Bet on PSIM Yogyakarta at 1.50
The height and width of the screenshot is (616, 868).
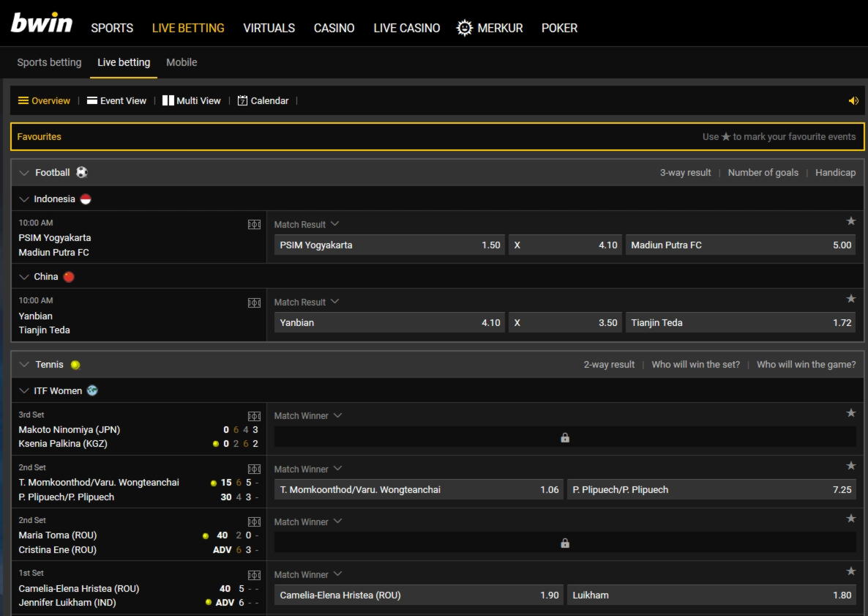(389, 245)
